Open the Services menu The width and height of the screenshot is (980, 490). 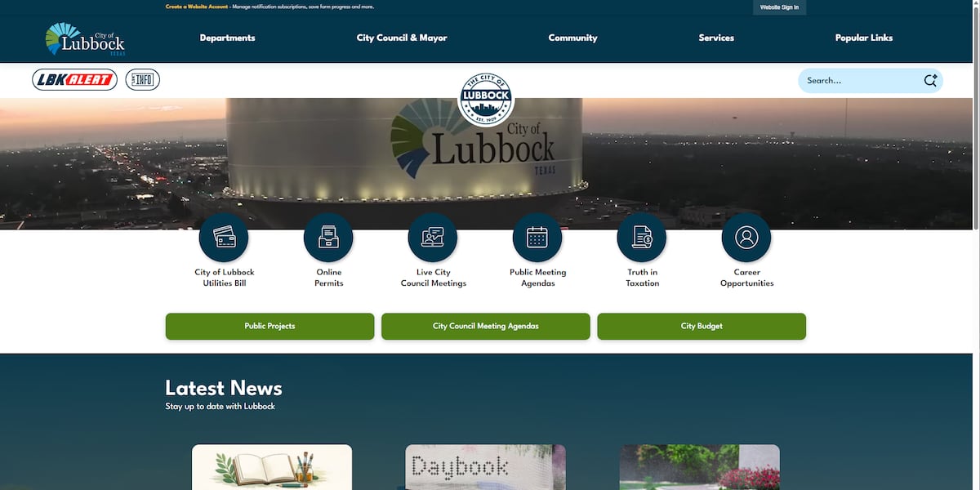tap(716, 38)
